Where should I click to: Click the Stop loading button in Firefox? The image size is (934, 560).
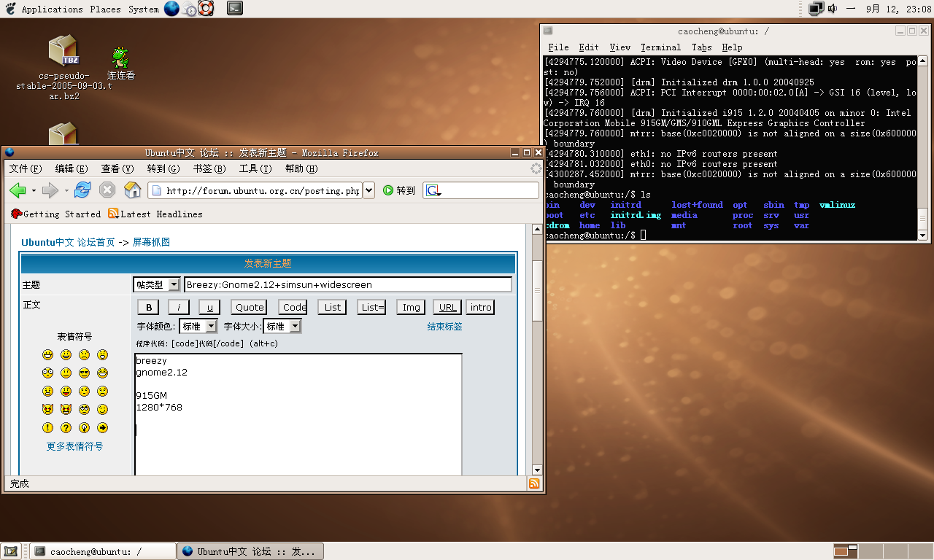pyautogui.click(x=107, y=190)
